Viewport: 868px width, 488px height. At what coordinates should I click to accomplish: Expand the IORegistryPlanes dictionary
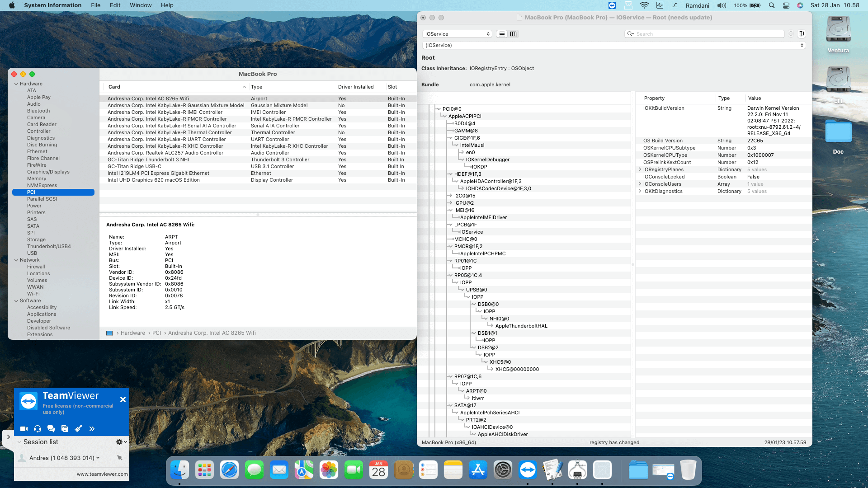coord(640,170)
